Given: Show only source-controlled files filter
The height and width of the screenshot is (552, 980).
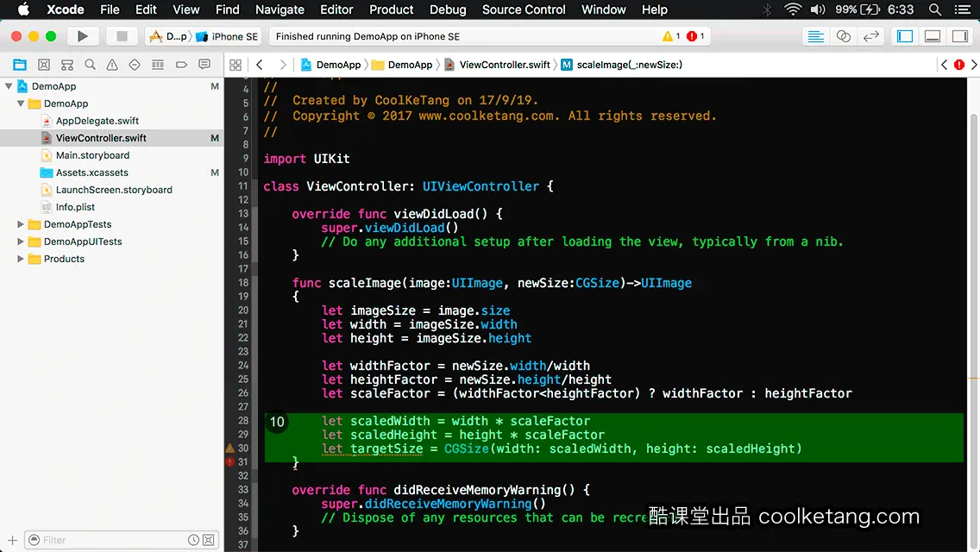Looking at the screenshot, I should [x=209, y=540].
